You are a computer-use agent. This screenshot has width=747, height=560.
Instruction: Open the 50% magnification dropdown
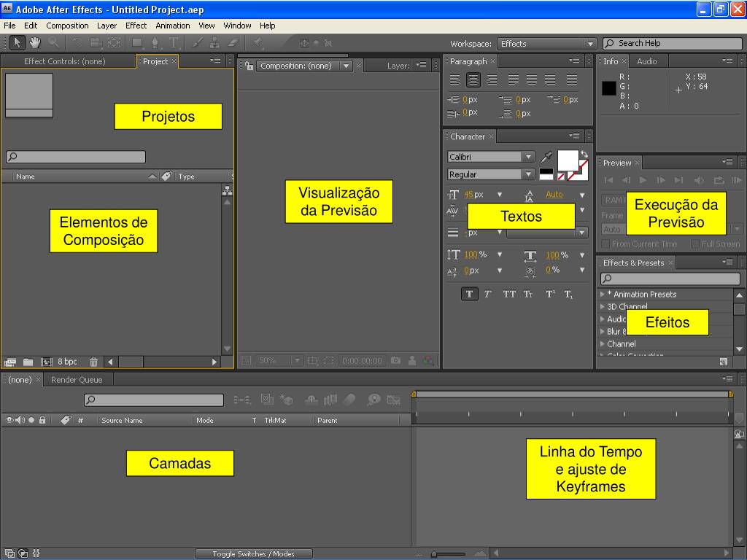pyautogui.click(x=279, y=360)
